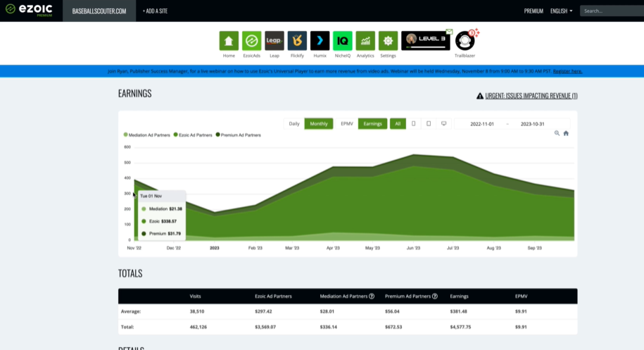Click + Add a Site
The image size is (644, 350).
[x=155, y=11]
